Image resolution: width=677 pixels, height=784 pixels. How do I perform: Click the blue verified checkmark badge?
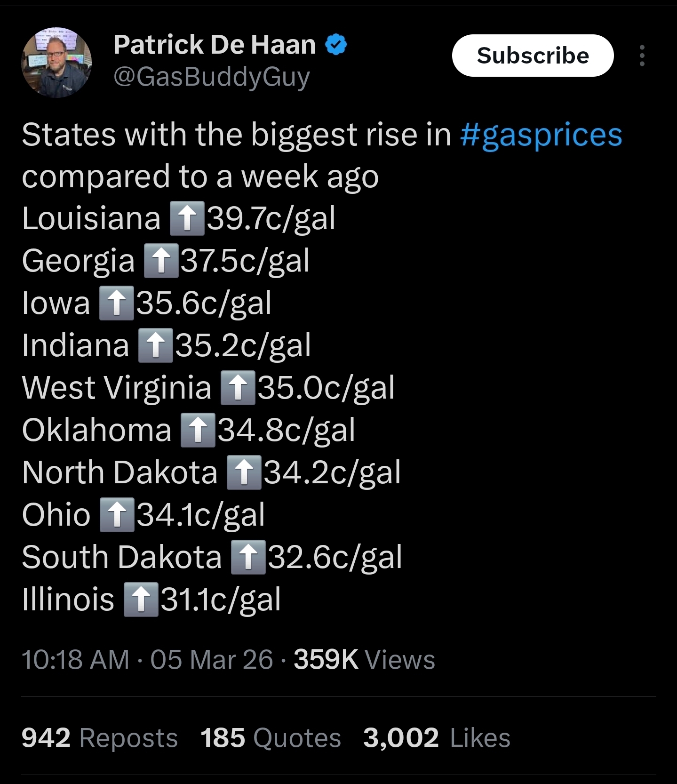click(x=336, y=45)
